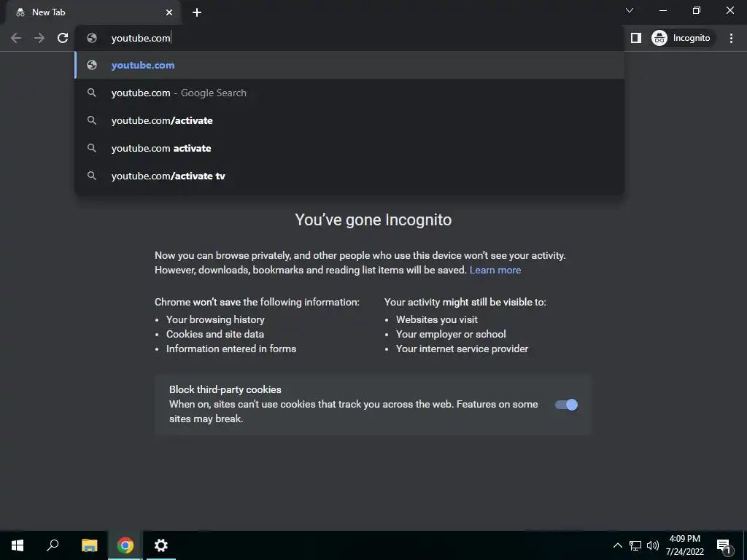
Task: Click the "Your internet service provider" text
Action: tap(462, 349)
